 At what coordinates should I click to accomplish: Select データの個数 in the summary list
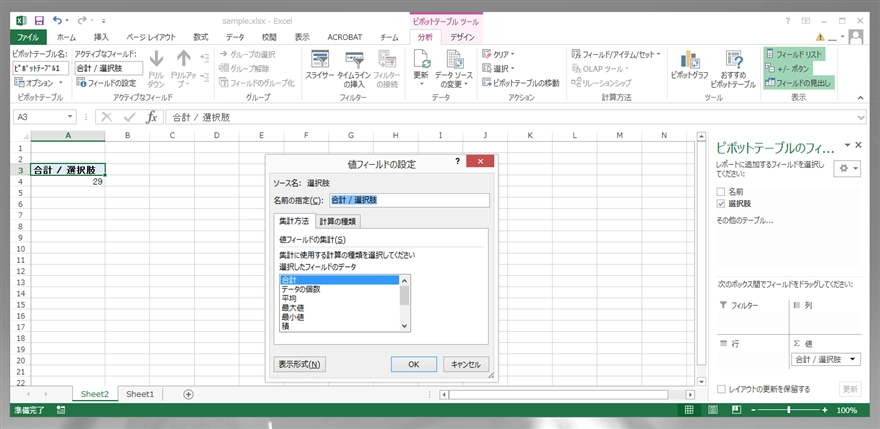point(301,289)
